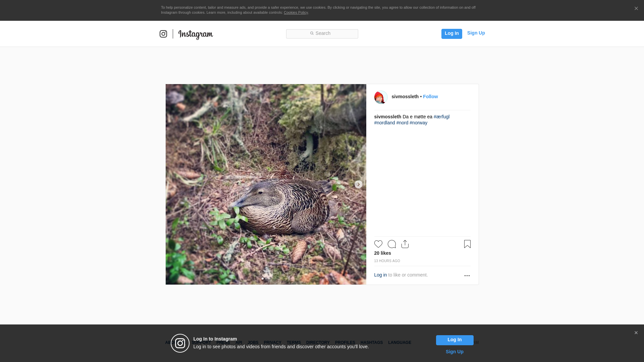The image size is (644, 362).
Task: Close the Log In to Instagram banner
Action: 636,333
